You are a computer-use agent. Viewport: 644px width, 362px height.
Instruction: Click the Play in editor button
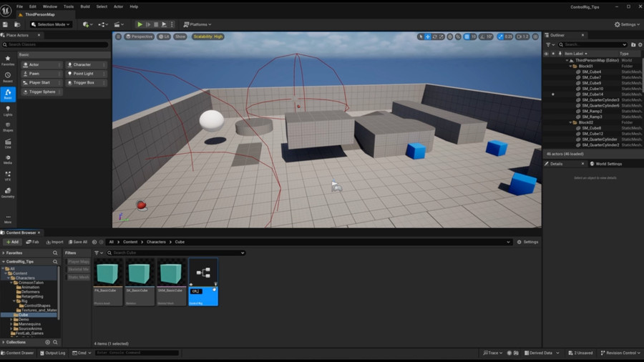click(140, 24)
